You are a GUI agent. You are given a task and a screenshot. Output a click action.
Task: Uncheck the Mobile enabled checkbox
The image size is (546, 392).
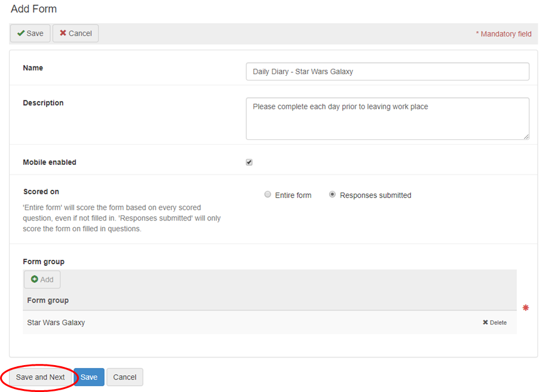click(249, 163)
